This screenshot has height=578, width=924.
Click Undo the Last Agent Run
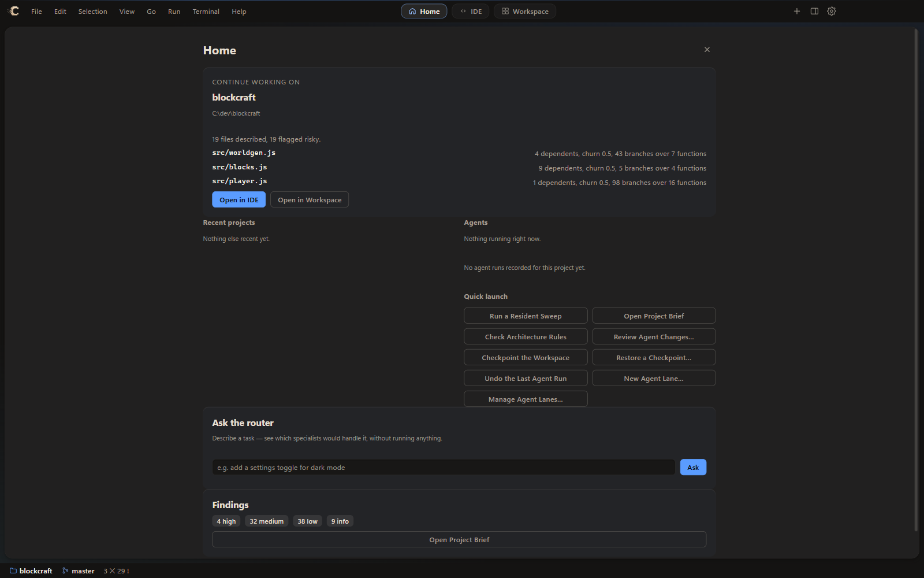pos(526,378)
